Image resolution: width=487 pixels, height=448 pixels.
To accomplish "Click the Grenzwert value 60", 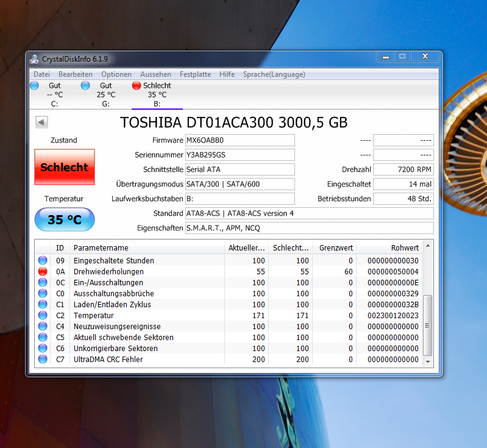I will tap(348, 271).
